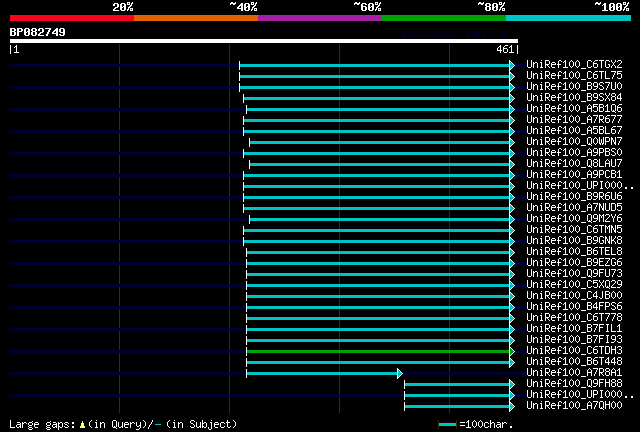
Task: Open hit UniRef100_C6TGX2 label
Action: pos(574,64)
